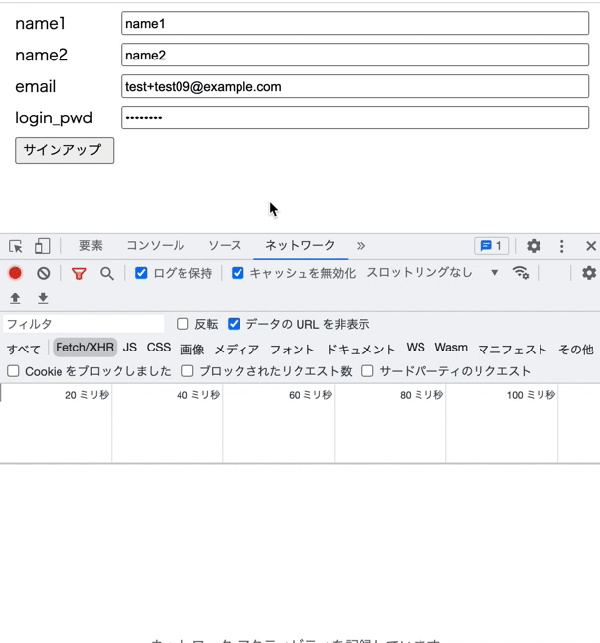Select the マニフェスト request filter

click(x=512, y=349)
